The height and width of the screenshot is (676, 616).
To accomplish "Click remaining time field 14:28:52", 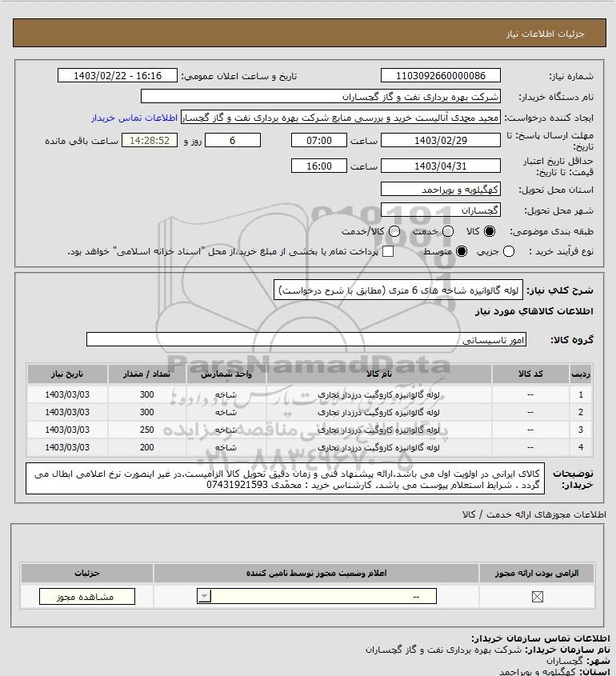I will tap(150, 140).
